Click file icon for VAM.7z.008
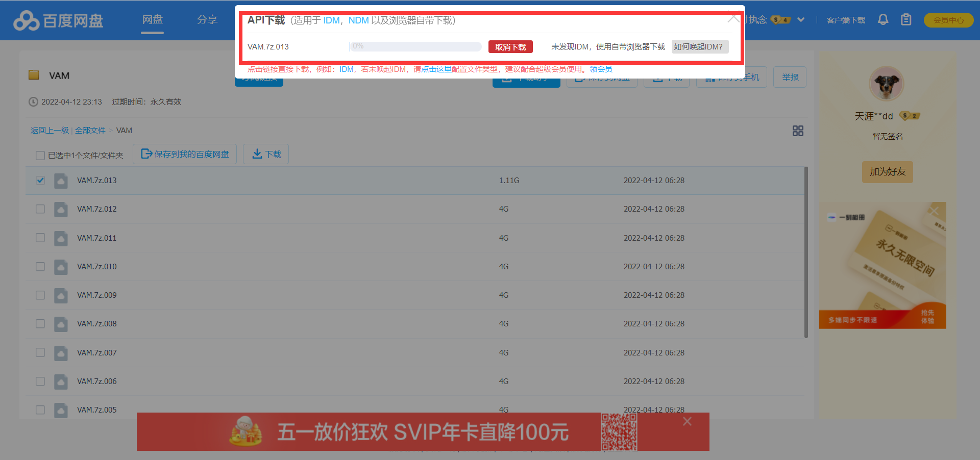Screen dimensions: 980x460 61,324
